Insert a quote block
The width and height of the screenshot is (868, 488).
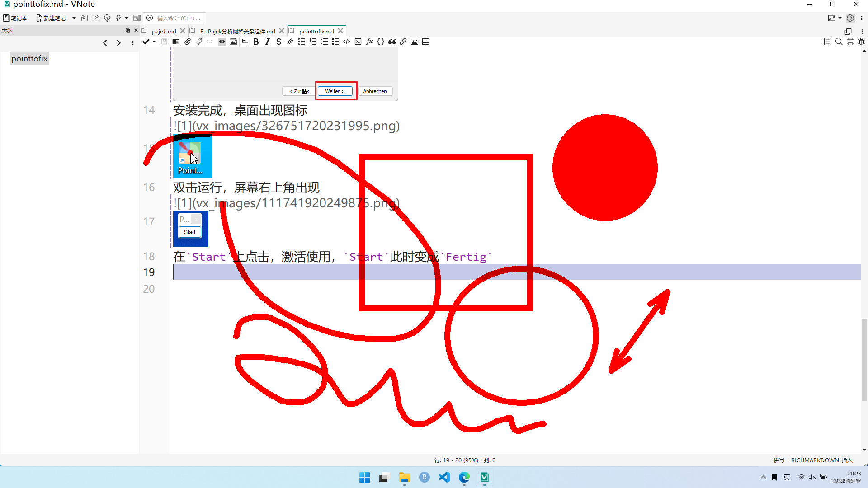point(392,42)
